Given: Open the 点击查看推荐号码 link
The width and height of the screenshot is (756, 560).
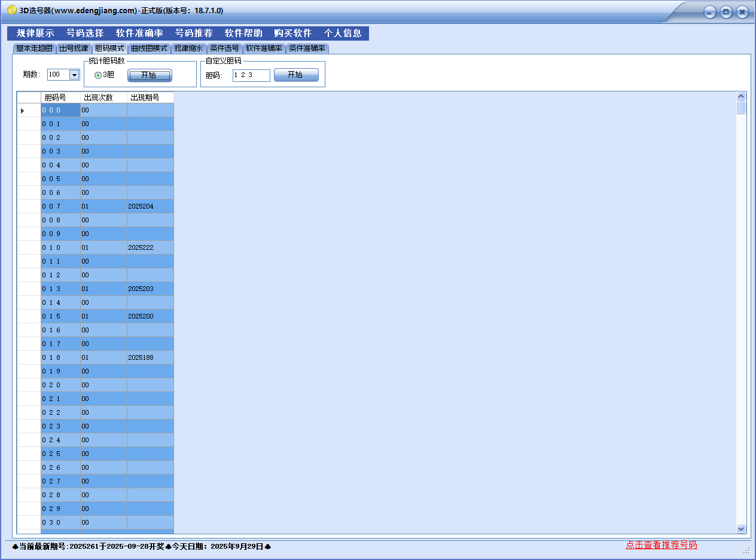Looking at the screenshot, I should coord(661,545).
